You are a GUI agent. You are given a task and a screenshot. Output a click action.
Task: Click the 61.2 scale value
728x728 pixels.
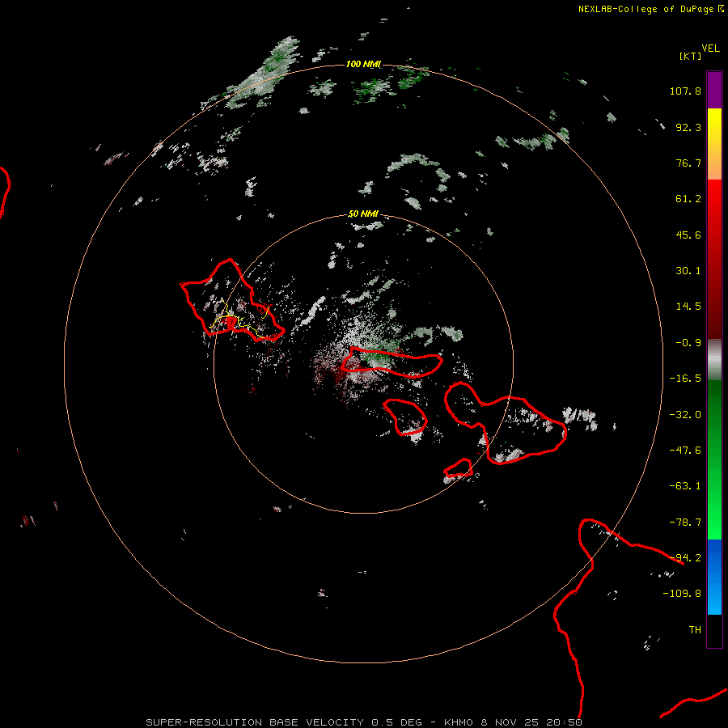point(688,199)
